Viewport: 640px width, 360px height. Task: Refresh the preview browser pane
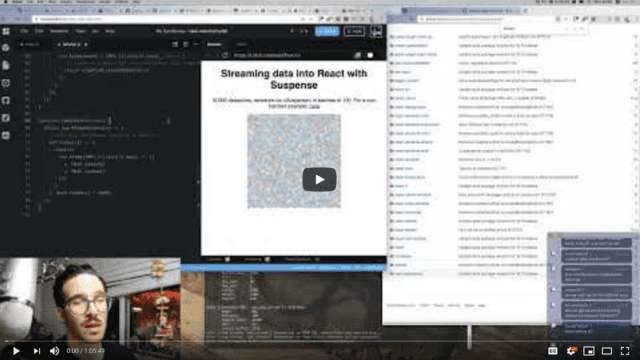click(225, 55)
